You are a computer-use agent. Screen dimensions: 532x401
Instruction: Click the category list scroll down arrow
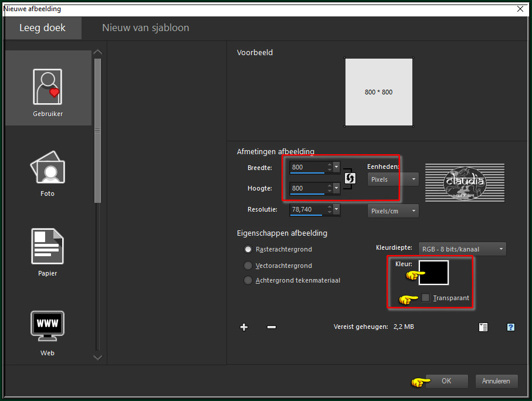point(98,357)
